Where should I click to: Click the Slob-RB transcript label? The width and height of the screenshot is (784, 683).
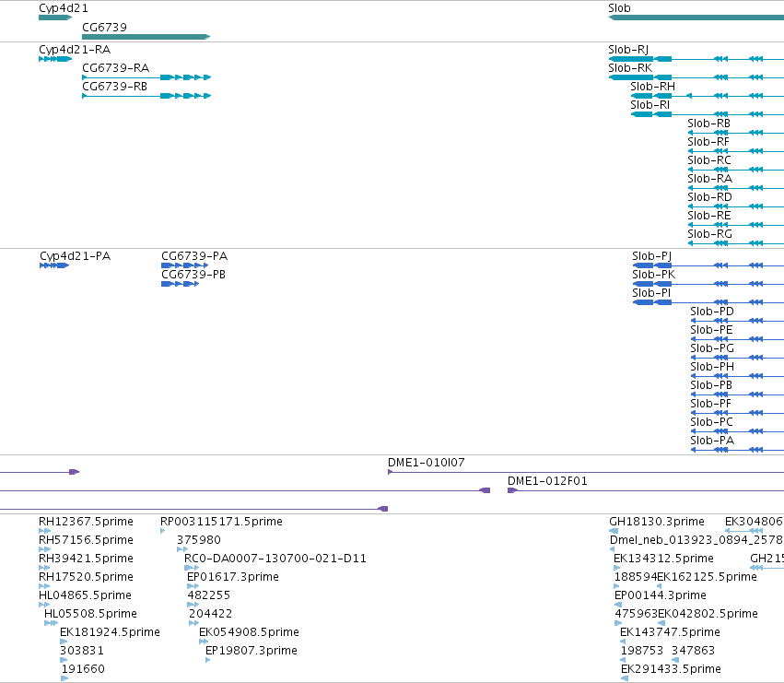pyautogui.click(x=708, y=124)
